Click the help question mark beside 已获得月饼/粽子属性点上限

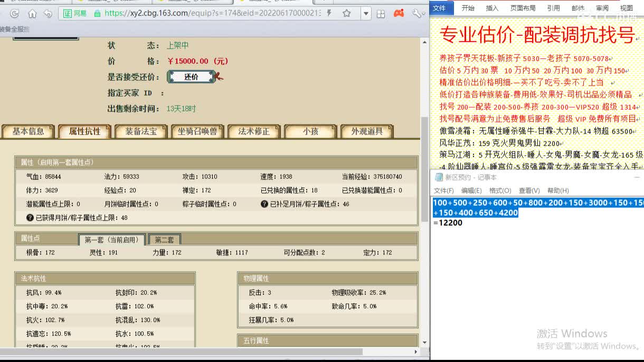[30, 217]
